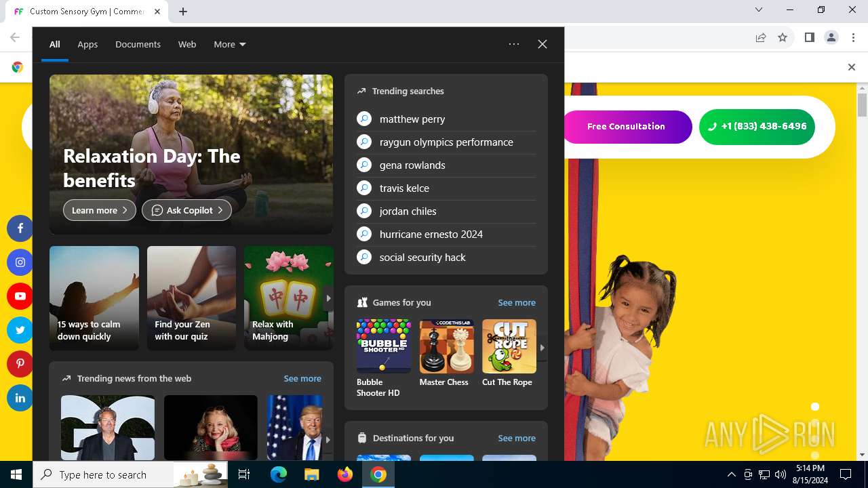Screen dimensions: 868x488
Task: Click the browser back arrow
Action: click(x=15, y=38)
